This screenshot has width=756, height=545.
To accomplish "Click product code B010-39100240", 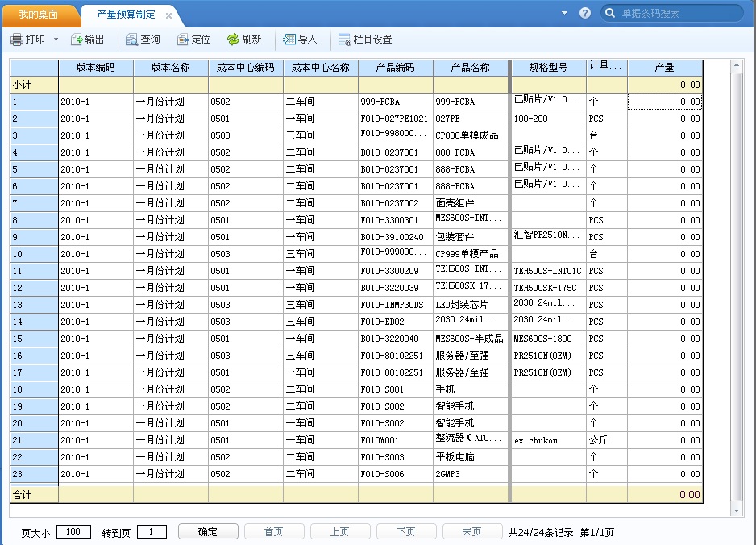I will [x=392, y=237].
